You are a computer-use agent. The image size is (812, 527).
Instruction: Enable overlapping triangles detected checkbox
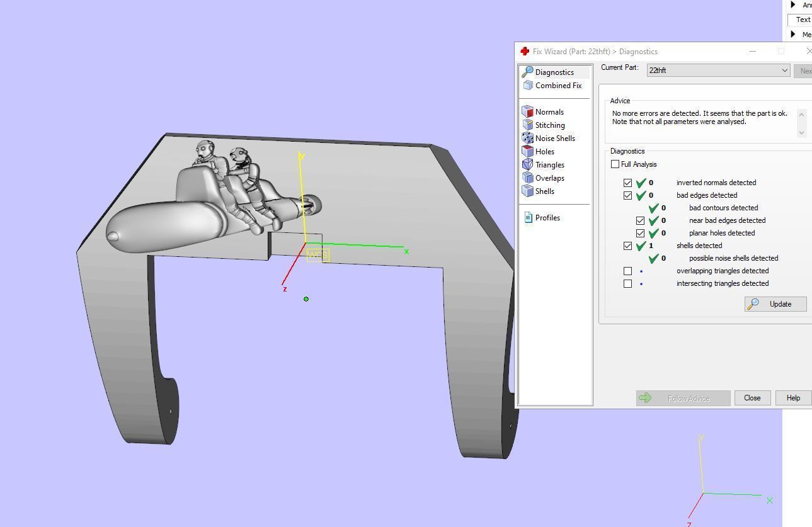click(627, 271)
